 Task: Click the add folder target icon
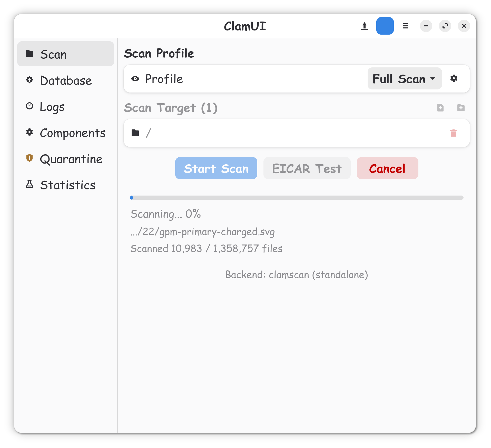(461, 108)
